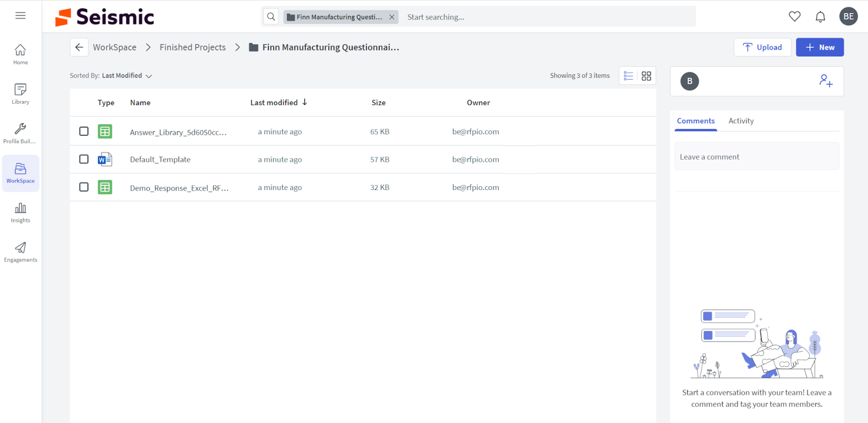Viewport: 868px width, 423px height.
Task: Select the Default_Template file checkbox
Action: point(84,159)
